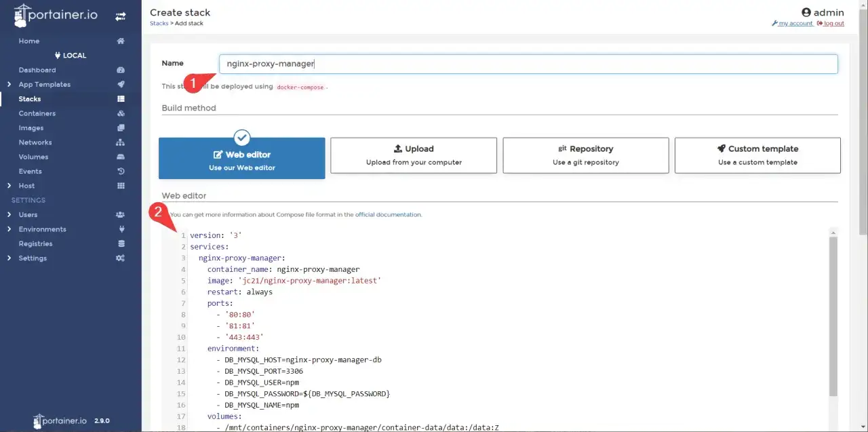Screen dimensions: 868x432
Task: Click the Portainer logo at sidebar bottom
Action: [x=60, y=420]
